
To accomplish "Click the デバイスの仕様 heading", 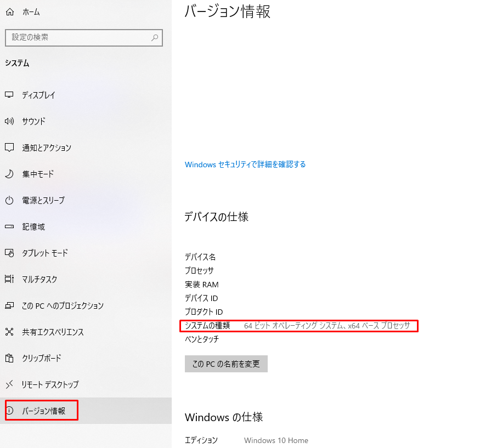I will [x=216, y=217].
